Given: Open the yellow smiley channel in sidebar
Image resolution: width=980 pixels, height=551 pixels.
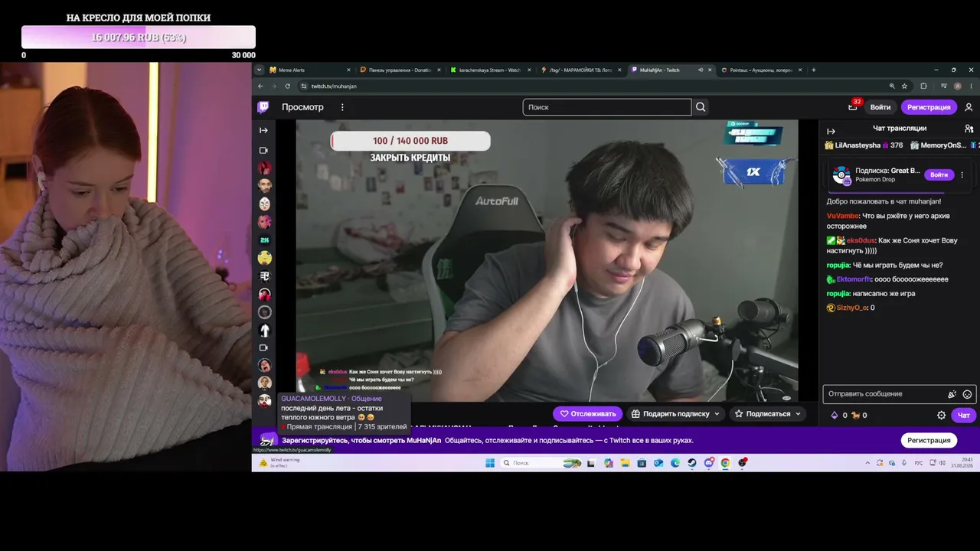Looking at the screenshot, I should pos(264,258).
